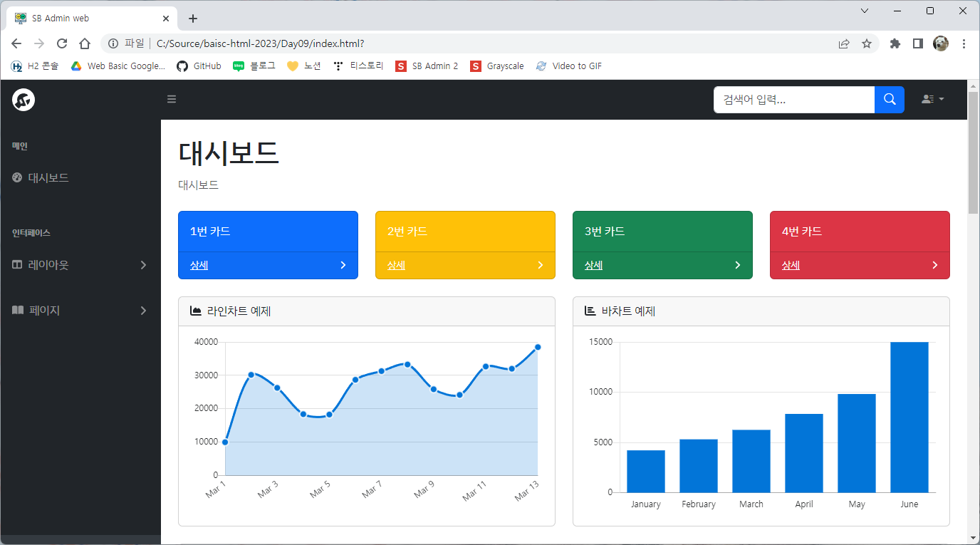Click the scrollbar down arrow
Screen dimensions: 980x545
[974, 538]
